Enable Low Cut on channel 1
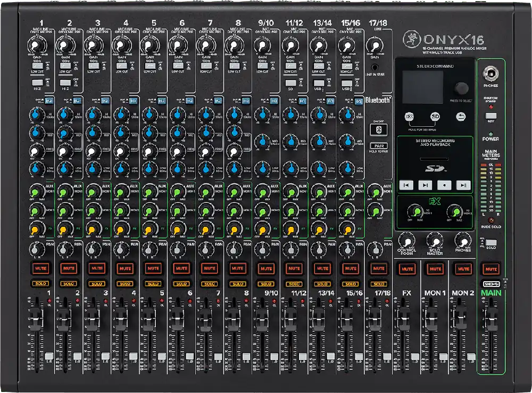Viewport: 532px width, 393px height. (37, 66)
